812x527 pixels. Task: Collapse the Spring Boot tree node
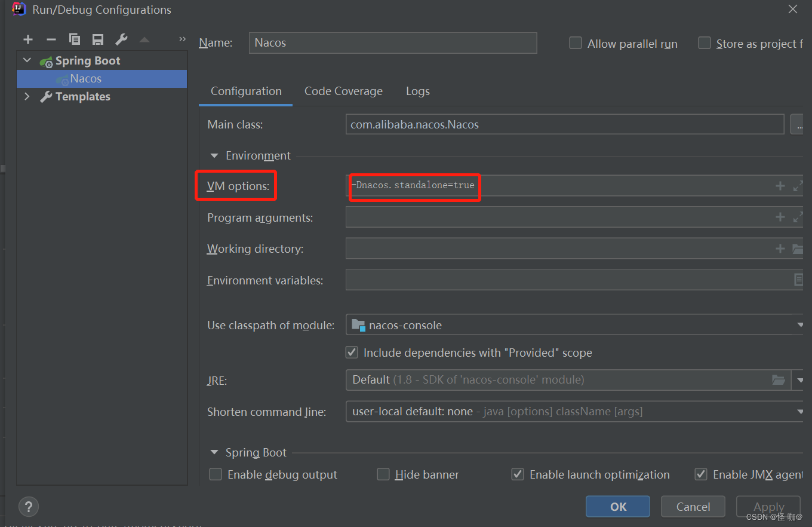(x=27, y=60)
